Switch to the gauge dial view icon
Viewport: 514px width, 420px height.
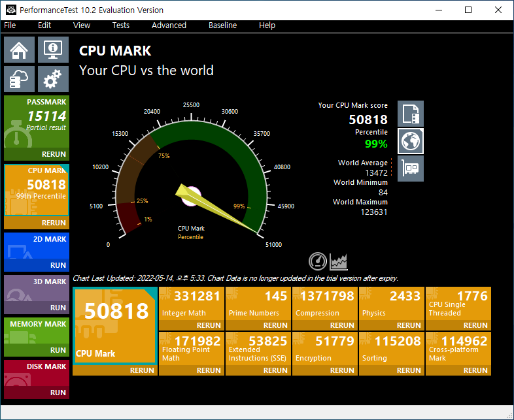click(318, 261)
